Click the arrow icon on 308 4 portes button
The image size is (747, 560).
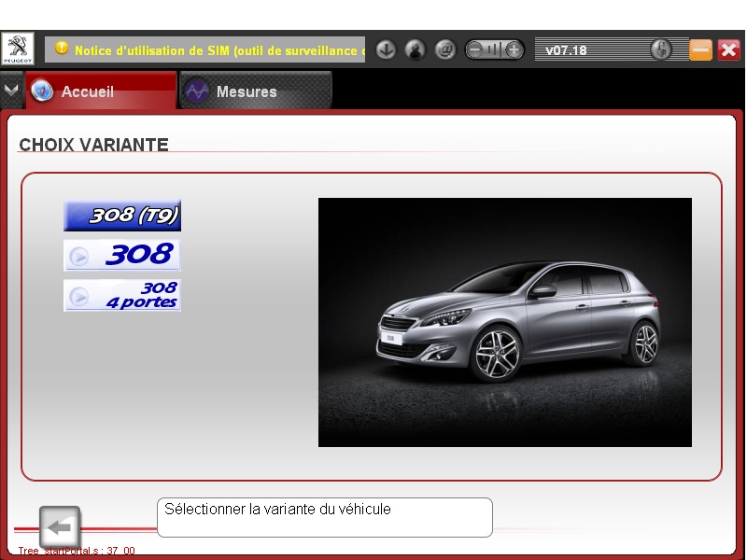[79, 297]
